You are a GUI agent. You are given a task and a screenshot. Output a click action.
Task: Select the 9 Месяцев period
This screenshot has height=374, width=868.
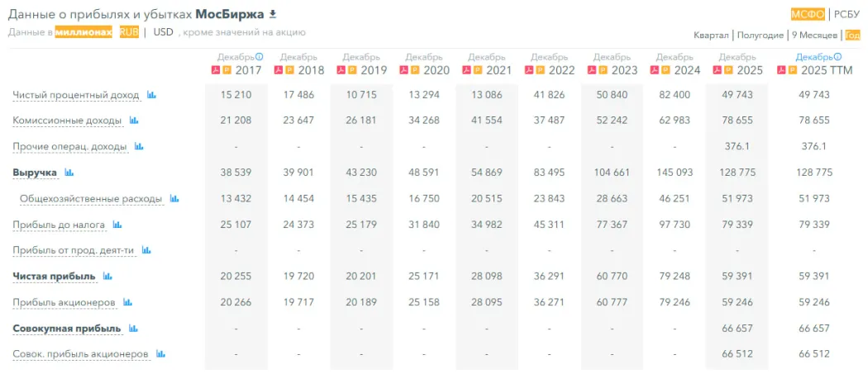pos(813,36)
